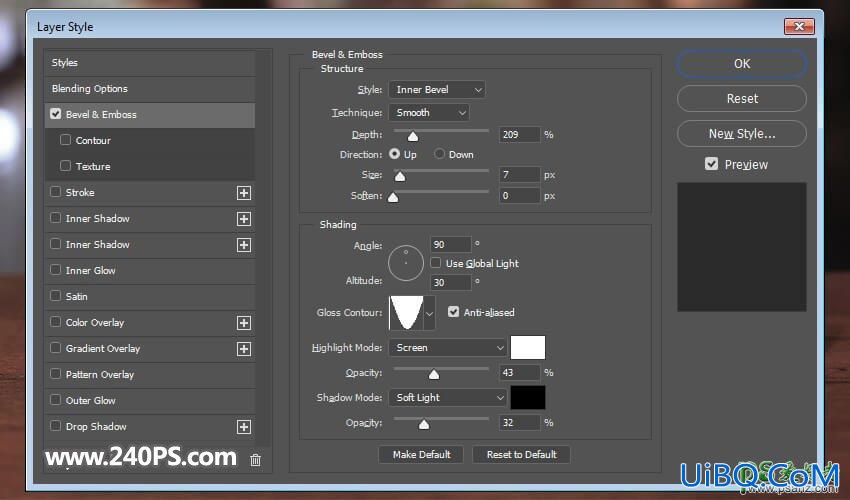Click the New Style... button

coord(742,133)
